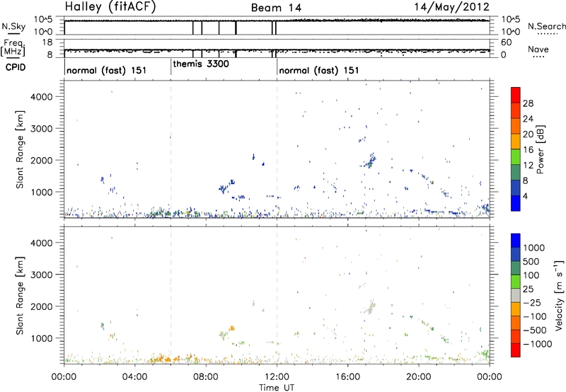Click the '25' label on Velocity colorbar
This screenshot has width=566, height=392.
pos(528,289)
